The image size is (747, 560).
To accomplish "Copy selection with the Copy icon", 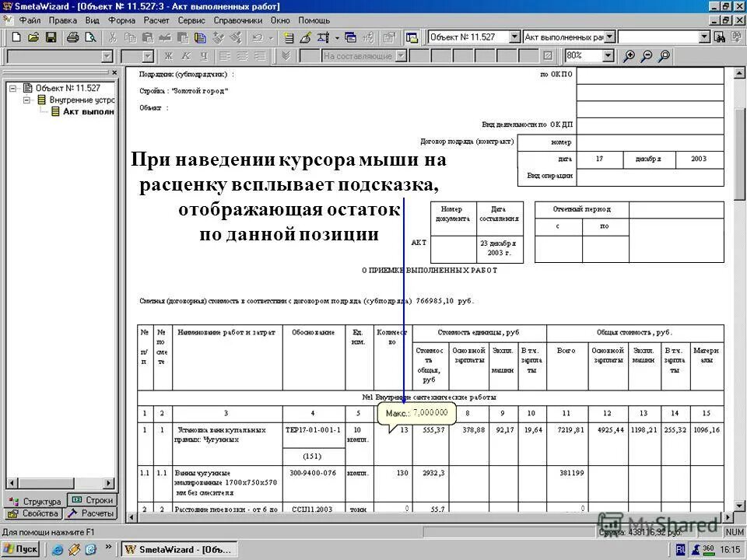I will tap(130, 37).
